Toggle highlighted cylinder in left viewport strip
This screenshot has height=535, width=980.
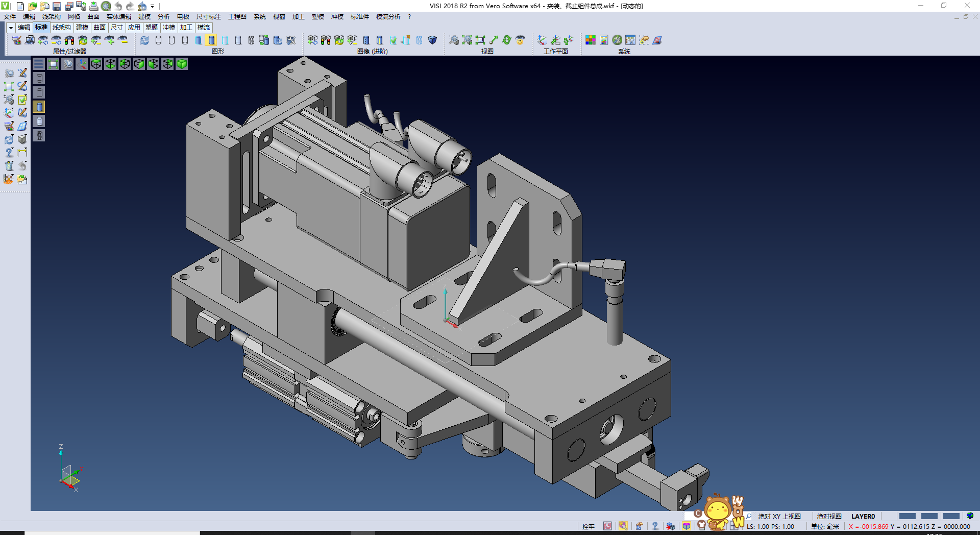[39, 107]
